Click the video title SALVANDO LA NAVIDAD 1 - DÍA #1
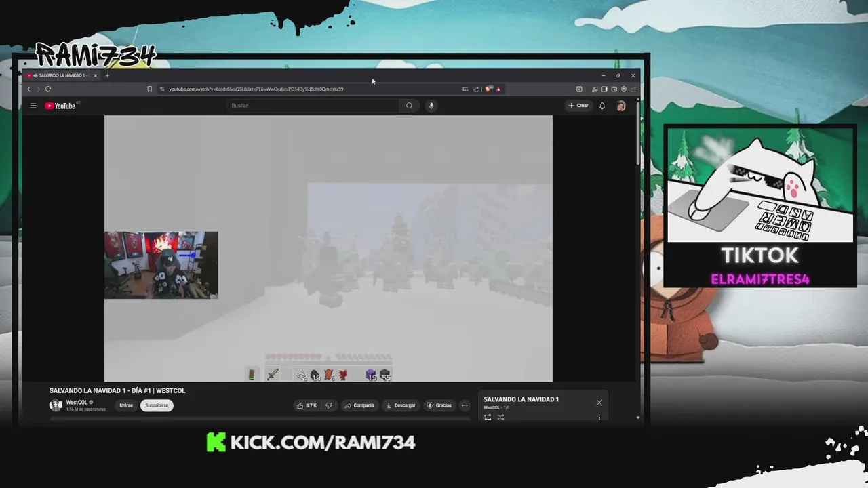Screen dimensions: 868x488 pos(117,391)
